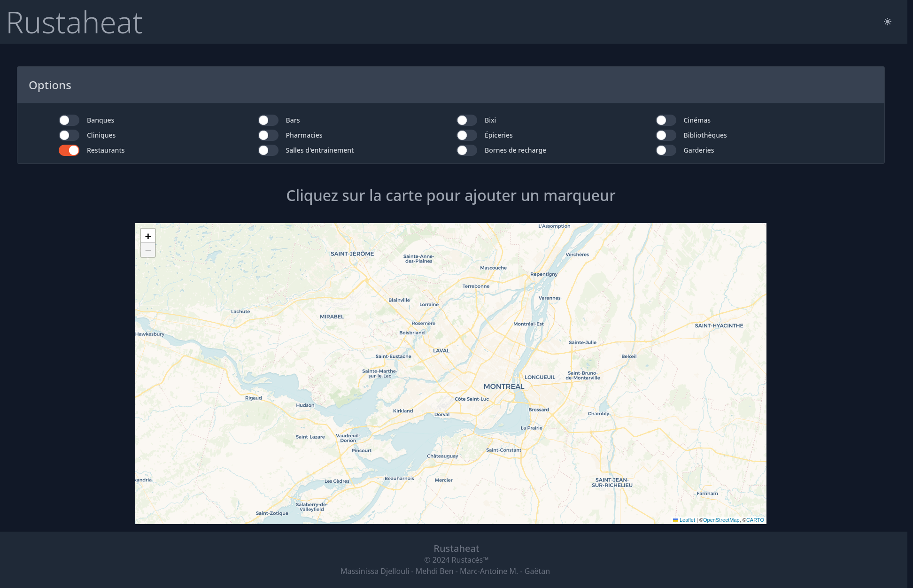Enable the Pharmacies toggle
Image resolution: width=913 pixels, height=588 pixels.
click(x=268, y=135)
